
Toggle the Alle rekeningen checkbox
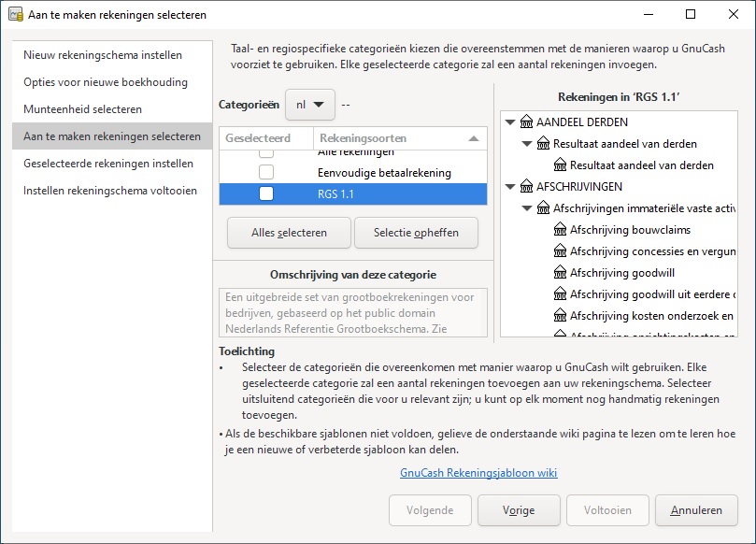(x=266, y=152)
